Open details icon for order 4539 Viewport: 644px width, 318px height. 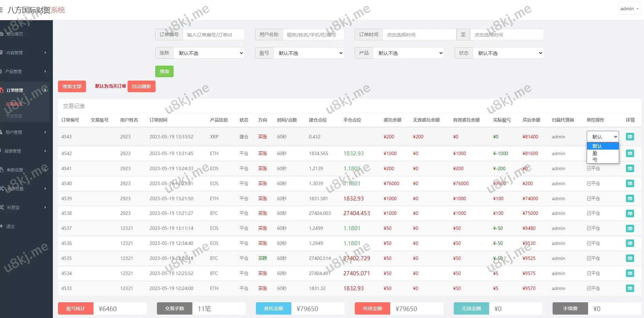pyautogui.click(x=630, y=198)
